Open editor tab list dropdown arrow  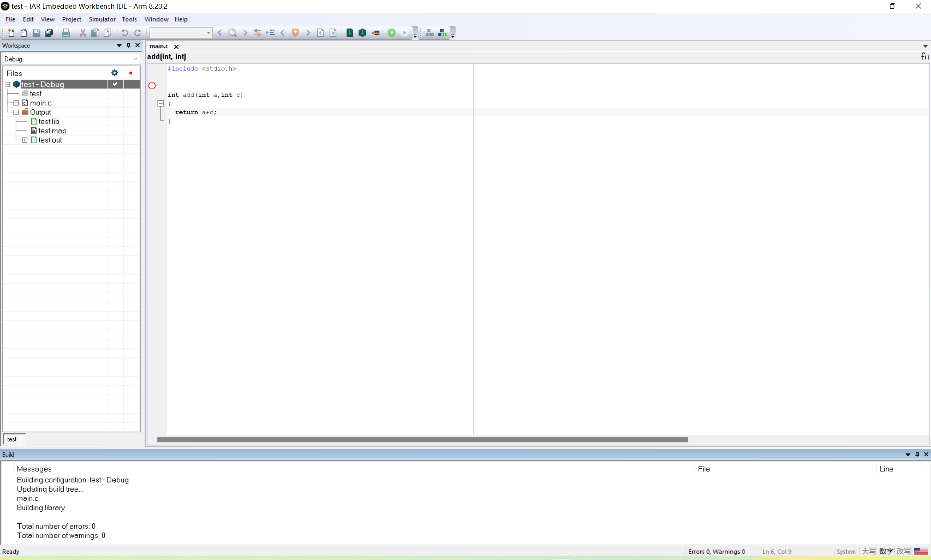coord(925,46)
